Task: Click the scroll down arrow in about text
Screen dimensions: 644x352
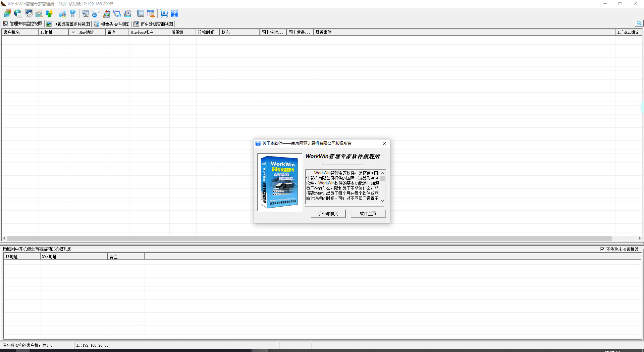Action: 382,201
